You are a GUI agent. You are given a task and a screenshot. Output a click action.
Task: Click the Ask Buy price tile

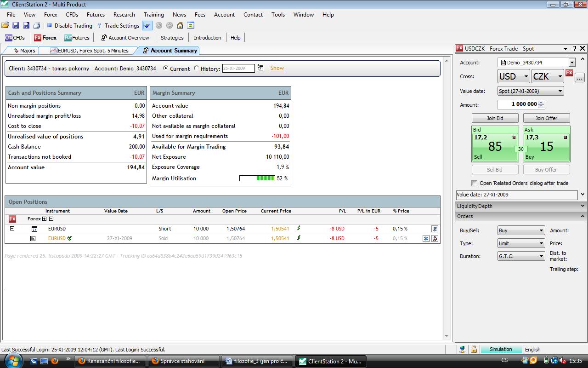[546, 144]
